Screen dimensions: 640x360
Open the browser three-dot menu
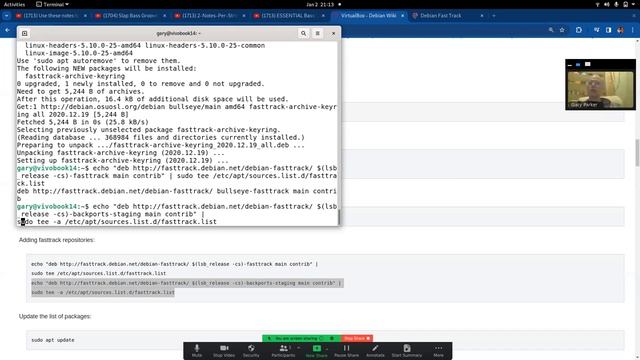633,30
